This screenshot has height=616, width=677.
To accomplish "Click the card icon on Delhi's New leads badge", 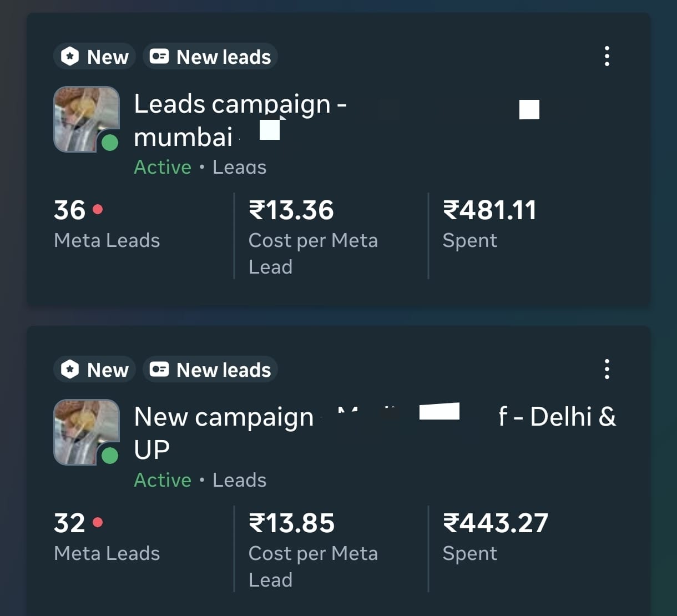I will [159, 370].
